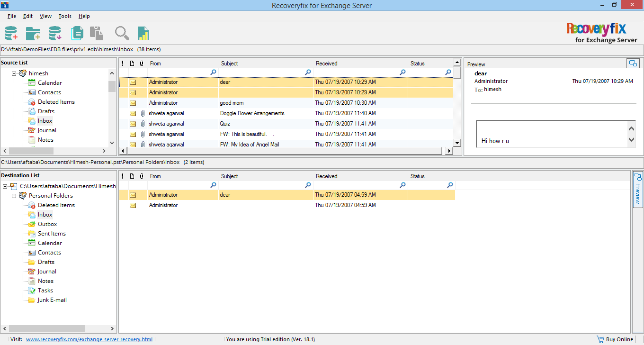Select the Calendar folder in Destination List
The width and height of the screenshot is (644, 345).
click(50, 243)
